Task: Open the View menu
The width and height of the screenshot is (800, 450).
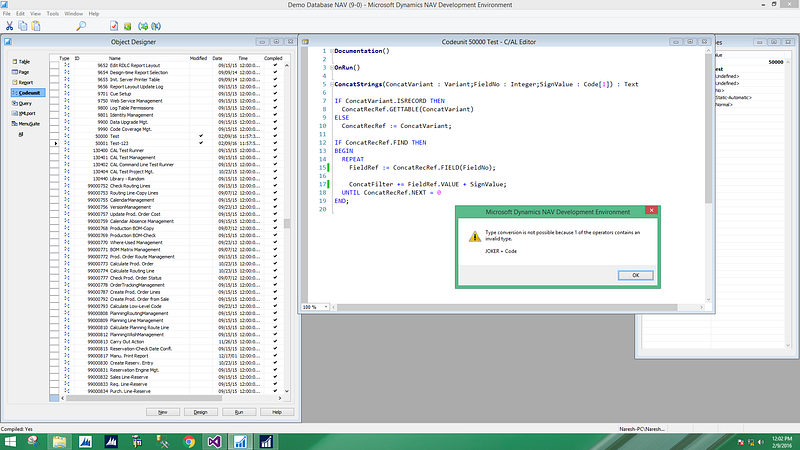Action: [35, 14]
